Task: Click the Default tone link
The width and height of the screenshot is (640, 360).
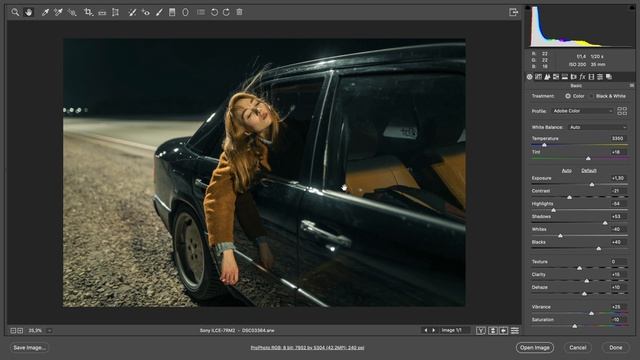Action: pyautogui.click(x=589, y=171)
